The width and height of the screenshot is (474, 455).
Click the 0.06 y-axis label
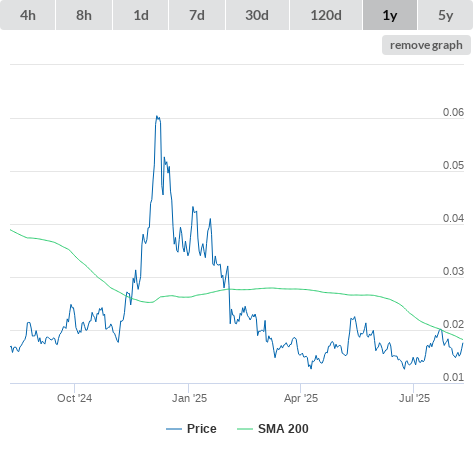point(453,112)
